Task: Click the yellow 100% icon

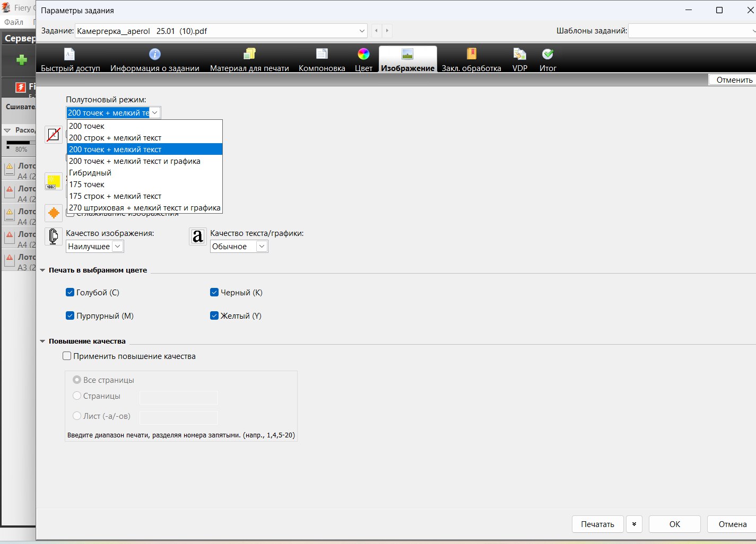Action: coord(54,181)
